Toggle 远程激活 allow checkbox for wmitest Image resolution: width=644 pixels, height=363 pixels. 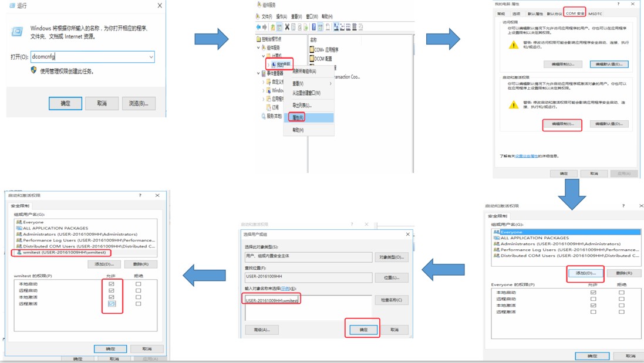(x=112, y=304)
